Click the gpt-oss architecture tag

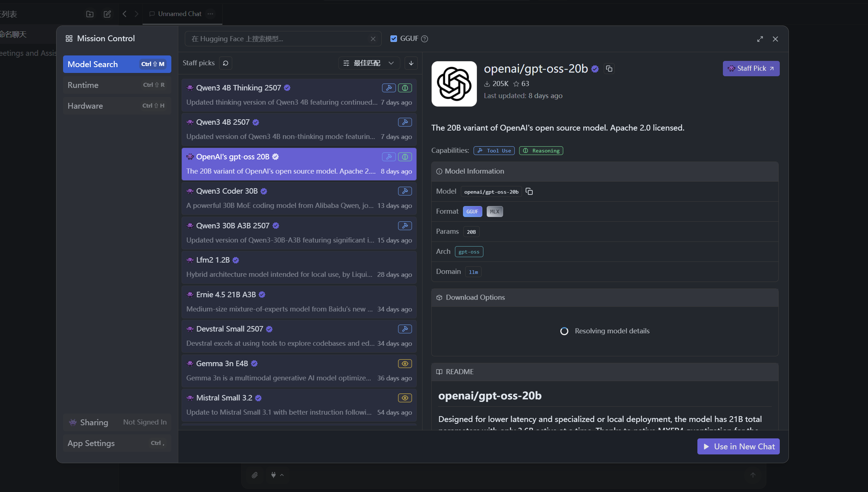469,252
